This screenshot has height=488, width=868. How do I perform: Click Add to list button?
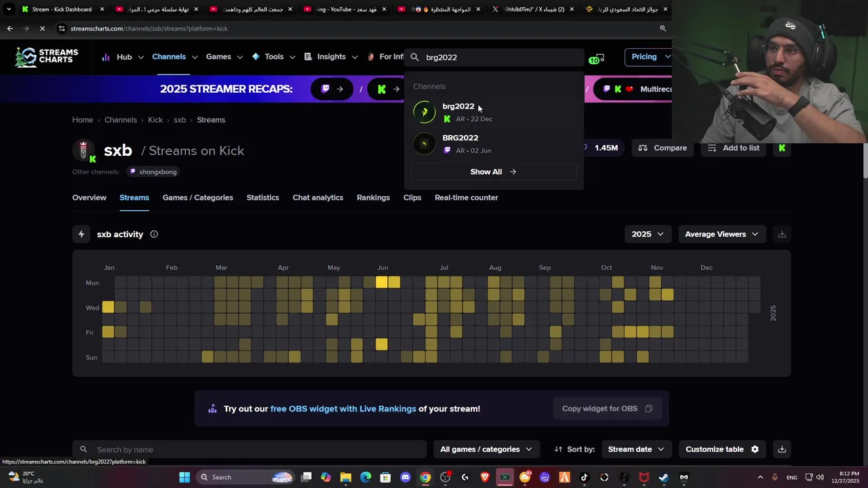[733, 148]
